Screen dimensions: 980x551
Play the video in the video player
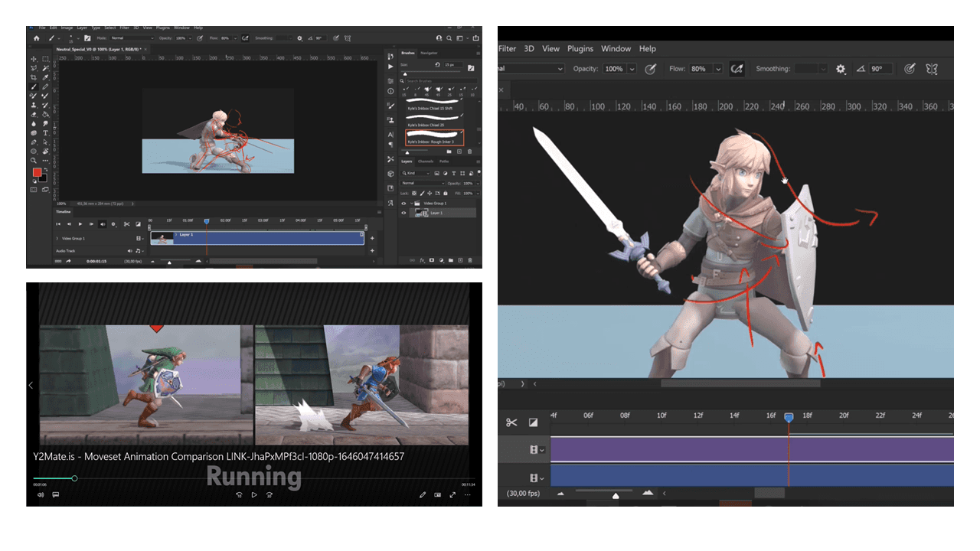pyautogui.click(x=254, y=494)
